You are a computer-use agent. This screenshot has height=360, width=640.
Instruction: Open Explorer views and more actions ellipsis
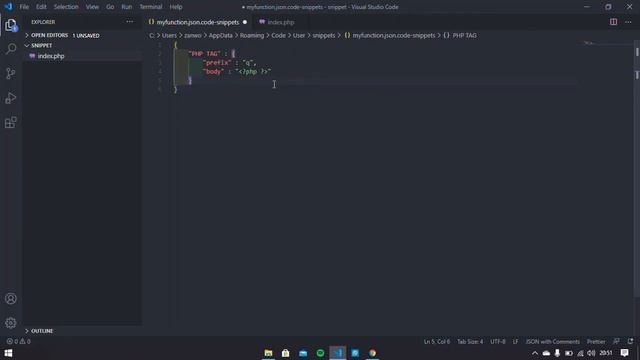click(129, 22)
